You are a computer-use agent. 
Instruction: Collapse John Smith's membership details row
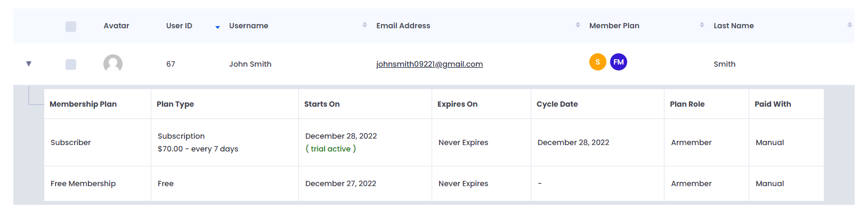(29, 64)
